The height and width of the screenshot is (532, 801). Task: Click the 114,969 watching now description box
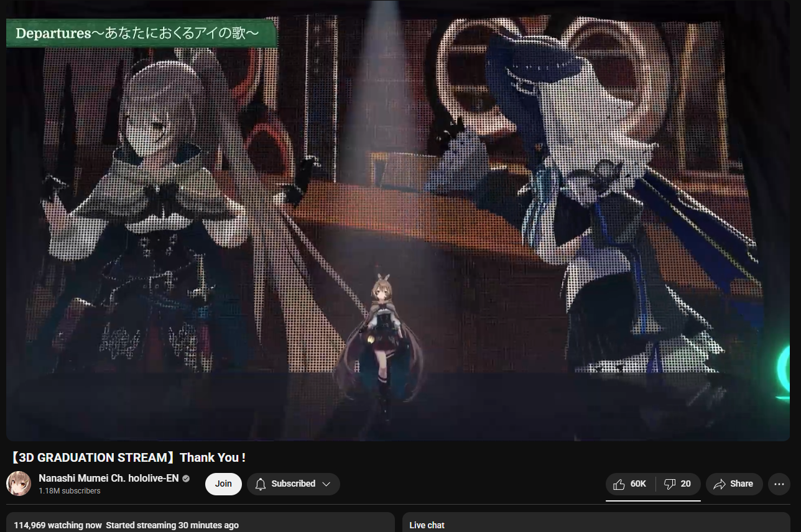pos(200,522)
